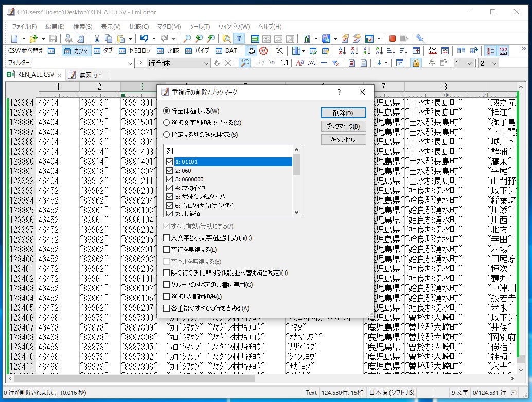Toggle the Filter funnel toolbar icon

[x=239, y=39]
